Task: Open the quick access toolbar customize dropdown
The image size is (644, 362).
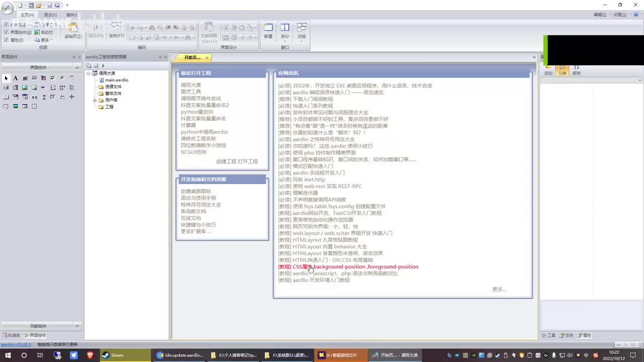Action: 67,5
